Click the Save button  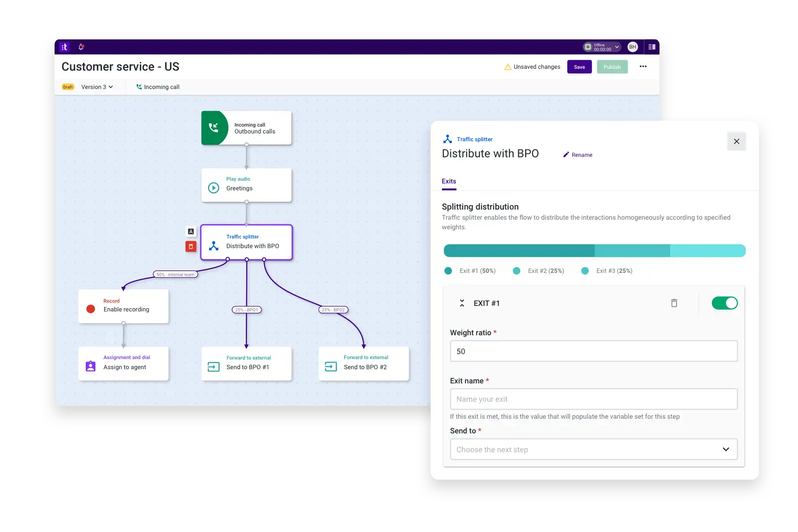coord(579,66)
